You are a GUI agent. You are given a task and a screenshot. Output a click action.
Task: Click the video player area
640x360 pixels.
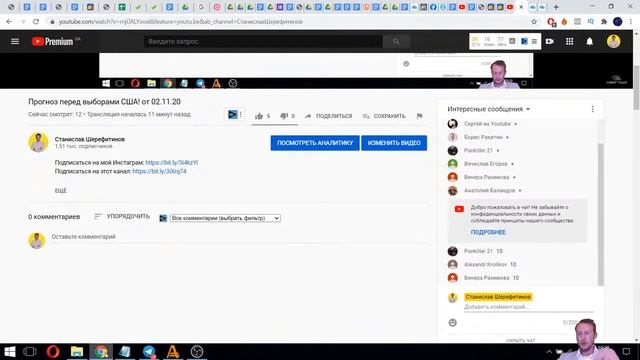coord(316,70)
